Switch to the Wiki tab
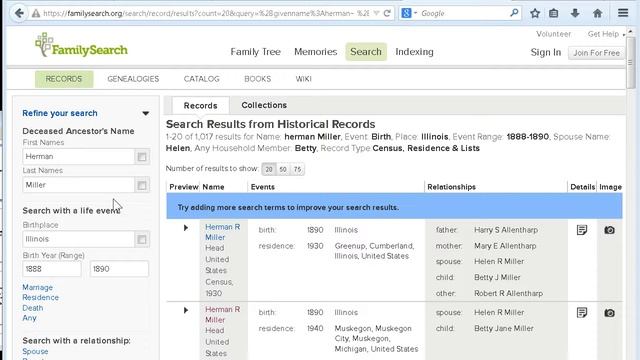The image size is (640, 360). pos(303,79)
